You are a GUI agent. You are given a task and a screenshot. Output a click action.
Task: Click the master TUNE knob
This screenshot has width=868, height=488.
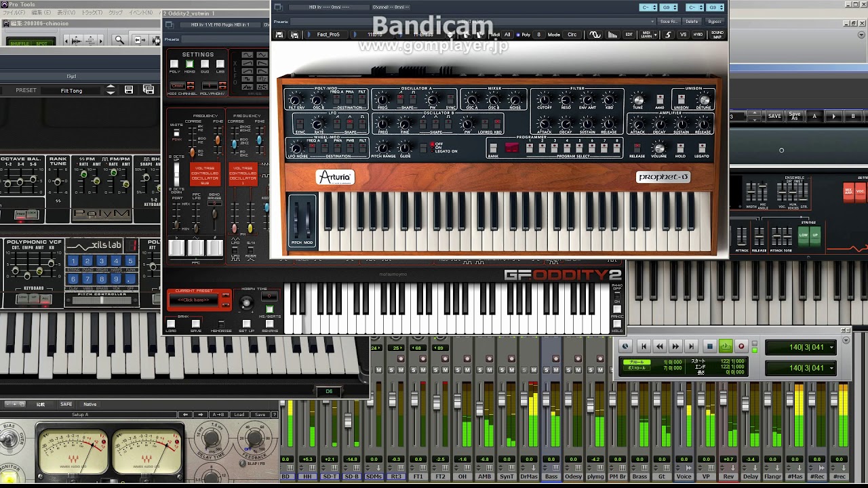(637, 99)
